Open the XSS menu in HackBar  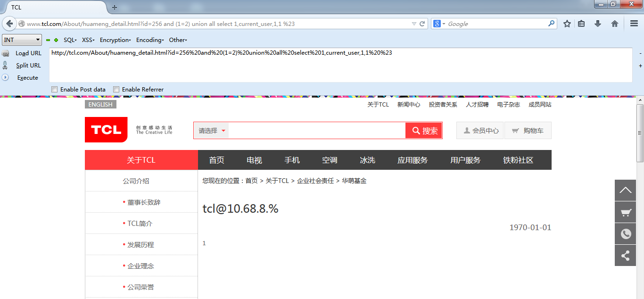(x=88, y=40)
